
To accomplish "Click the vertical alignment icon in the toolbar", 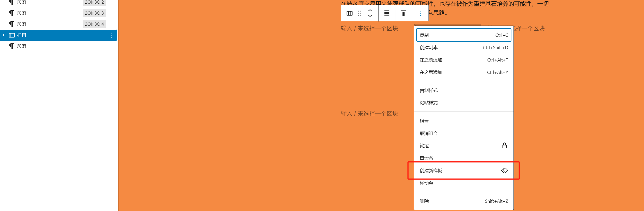I will point(403,13).
